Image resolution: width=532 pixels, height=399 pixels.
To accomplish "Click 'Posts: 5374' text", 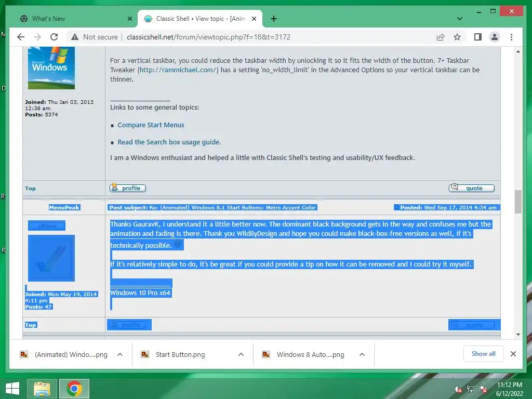I will (42, 115).
